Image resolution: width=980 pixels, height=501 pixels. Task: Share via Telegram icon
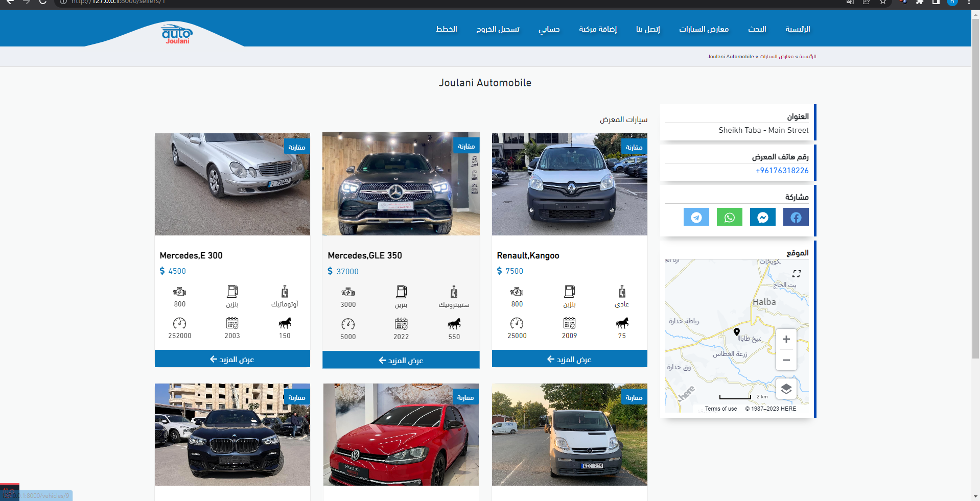(696, 217)
